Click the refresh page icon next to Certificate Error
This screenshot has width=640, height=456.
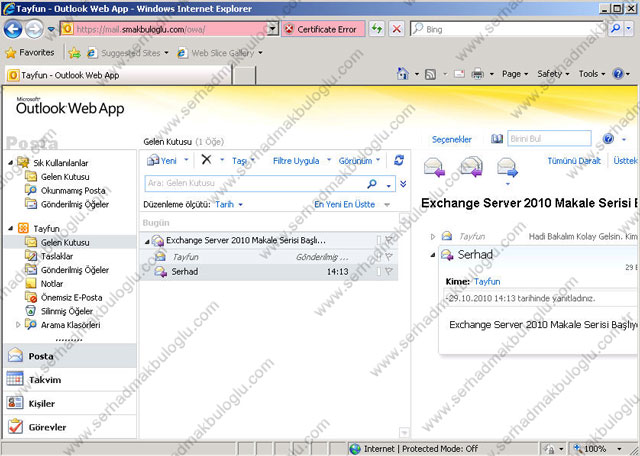tap(377, 29)
